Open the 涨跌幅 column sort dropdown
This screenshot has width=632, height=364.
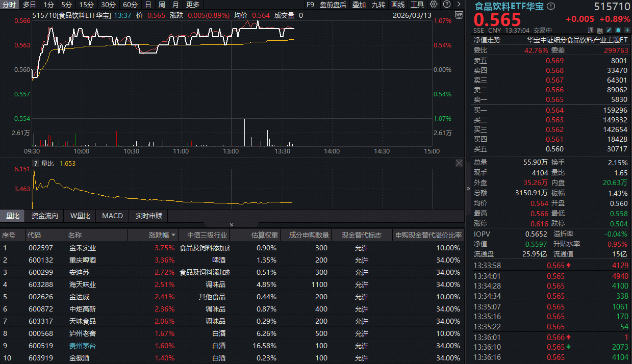coord(164,235)
